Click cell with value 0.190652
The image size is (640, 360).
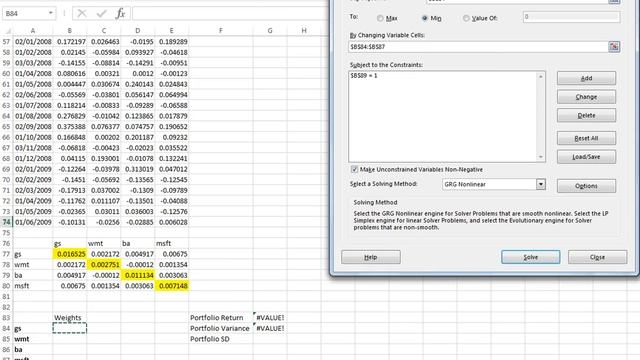point(171,127)
